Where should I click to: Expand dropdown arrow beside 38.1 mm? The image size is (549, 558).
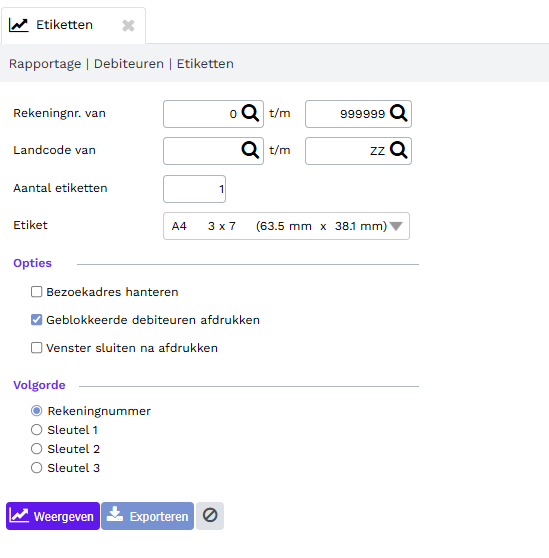(x=396, y=226)
